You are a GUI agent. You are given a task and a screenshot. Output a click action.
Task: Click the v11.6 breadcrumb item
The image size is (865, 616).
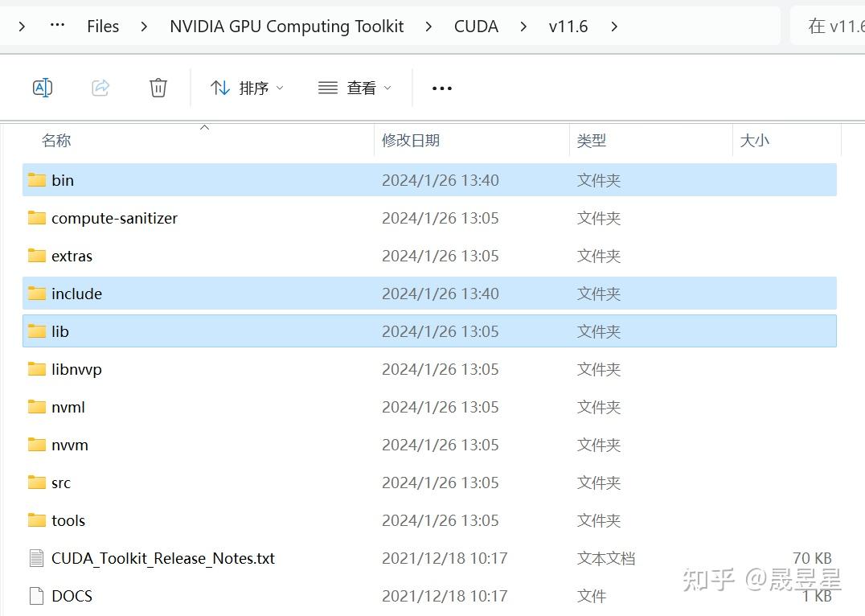tap(568, 26)
